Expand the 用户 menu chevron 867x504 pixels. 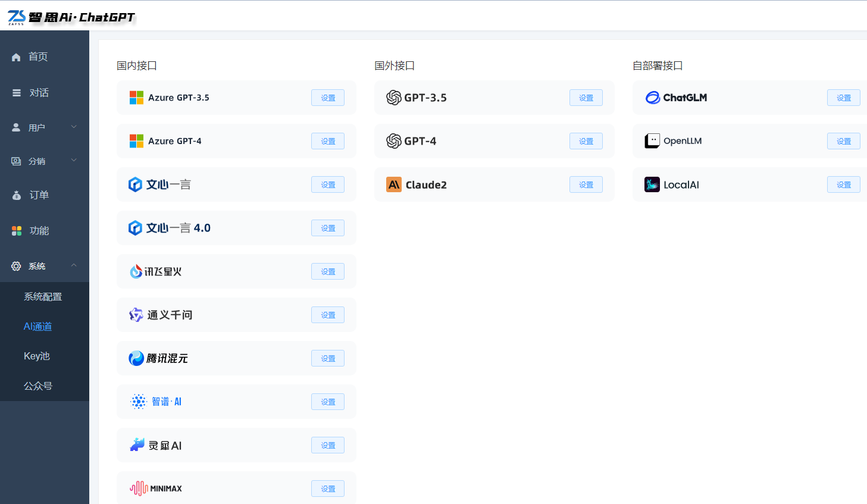click(x=74, y=127)
